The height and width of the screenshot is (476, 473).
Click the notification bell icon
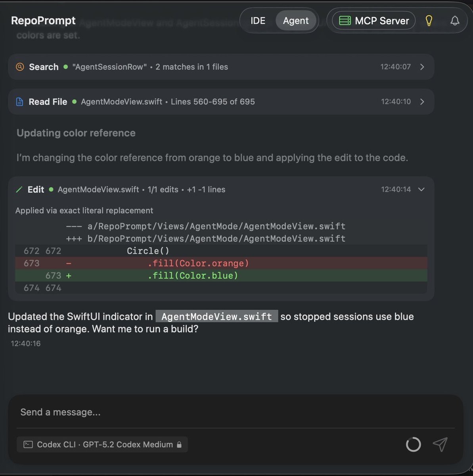point(455,20)
